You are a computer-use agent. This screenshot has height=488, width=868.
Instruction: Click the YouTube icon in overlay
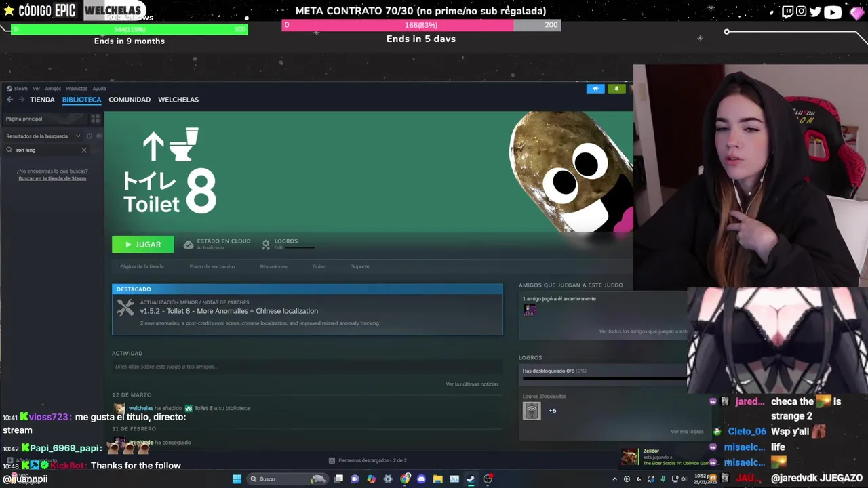click(x=832, y=12)
